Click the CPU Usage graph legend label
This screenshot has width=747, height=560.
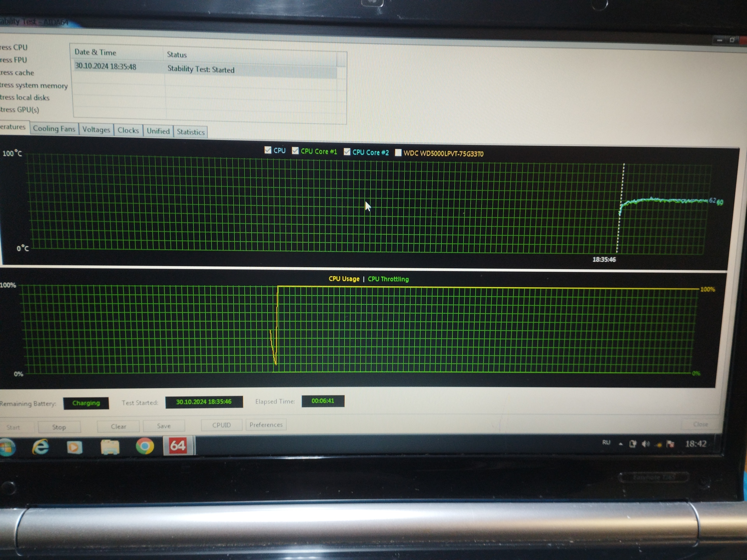click(x=344, y=279)
